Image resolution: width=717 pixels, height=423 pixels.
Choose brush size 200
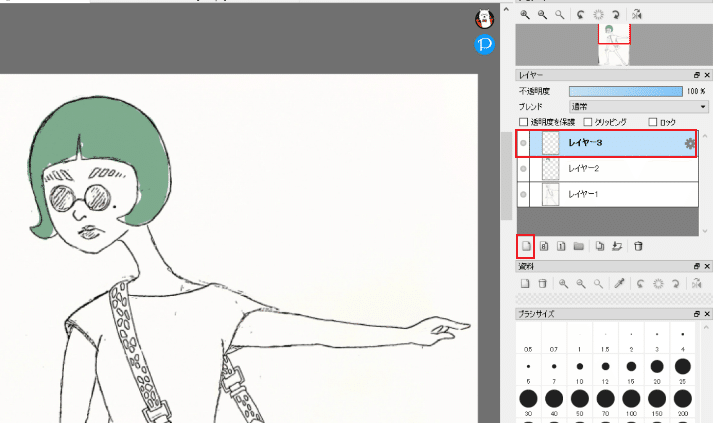coord(683,402)
